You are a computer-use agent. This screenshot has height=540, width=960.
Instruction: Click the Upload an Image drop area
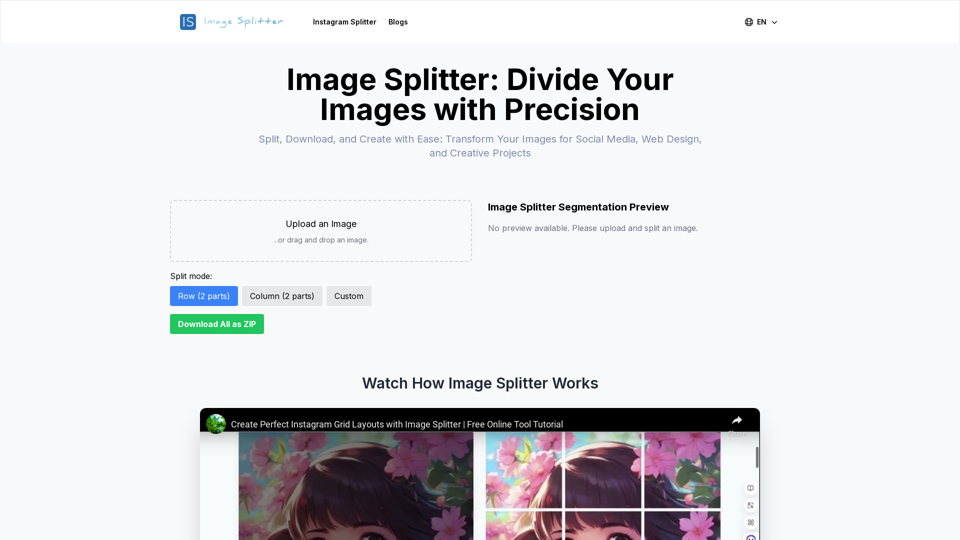321,231
